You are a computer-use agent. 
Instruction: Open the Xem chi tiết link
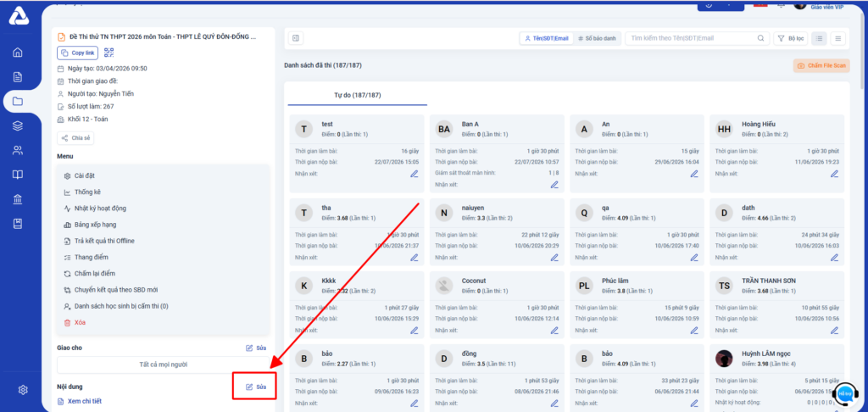pos(80,401)
